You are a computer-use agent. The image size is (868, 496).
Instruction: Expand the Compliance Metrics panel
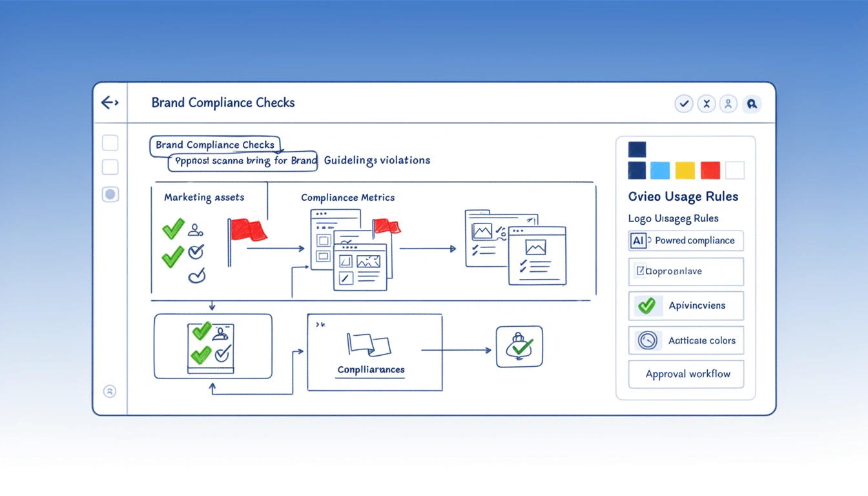tap(347, 197)
